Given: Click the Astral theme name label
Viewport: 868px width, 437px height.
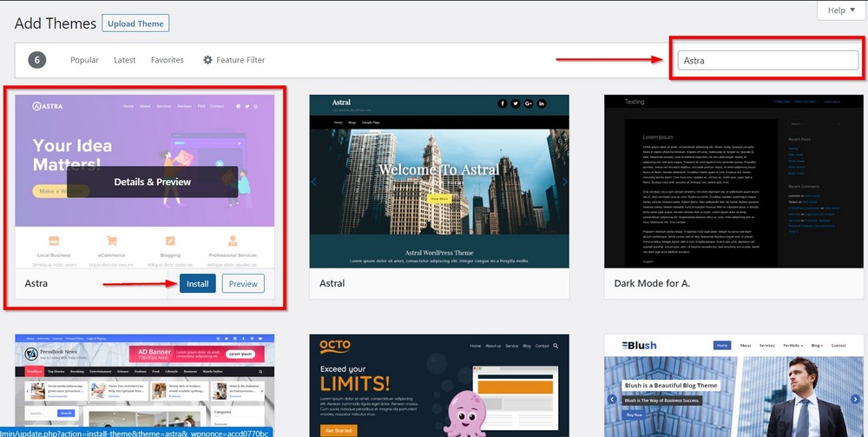Looking at the screenshot, I should (332, 283).
